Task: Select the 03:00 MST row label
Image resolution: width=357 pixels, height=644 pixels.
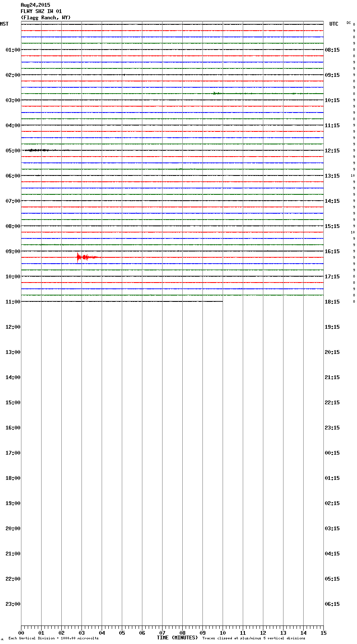Action: (13, 100)
